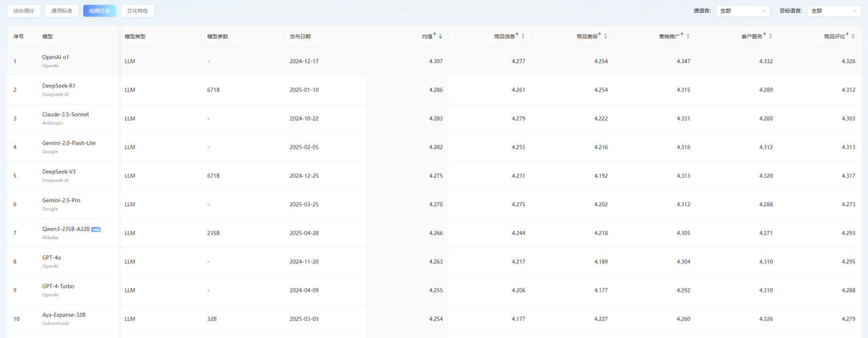Sort by 商品查询 column sort icon
This screenshot has height=338, width=868.
[606, 36]
